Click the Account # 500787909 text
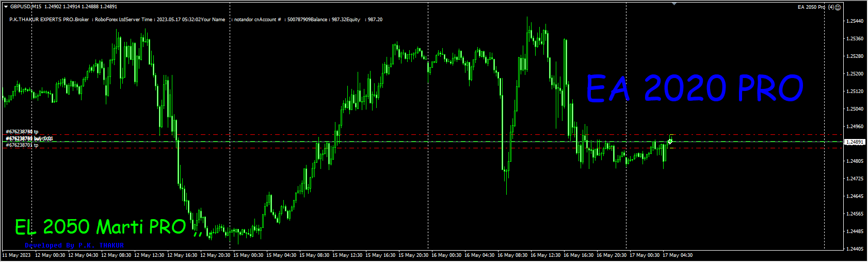Viewport: 868px width, 262px height. (284, 20)
